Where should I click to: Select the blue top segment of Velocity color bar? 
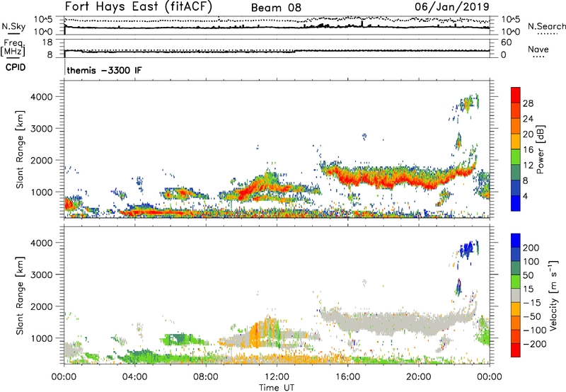pyautogui.click(x=516, y=241)
